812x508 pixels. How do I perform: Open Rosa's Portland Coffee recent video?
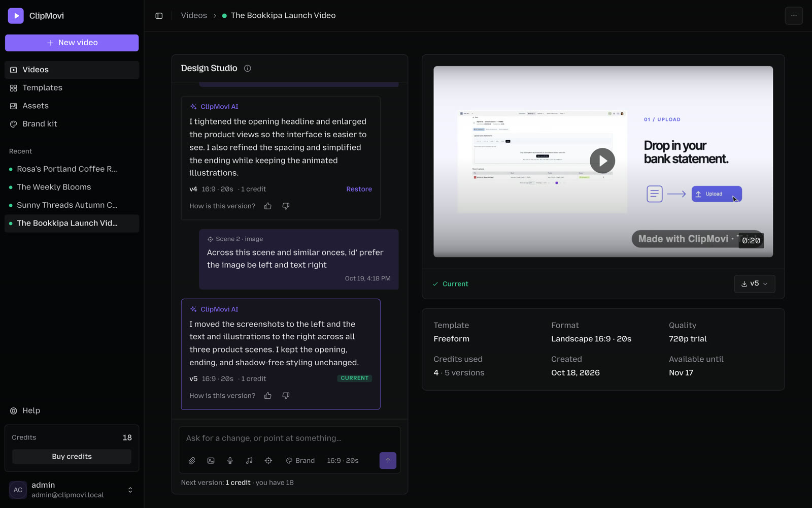coord(72,169)
